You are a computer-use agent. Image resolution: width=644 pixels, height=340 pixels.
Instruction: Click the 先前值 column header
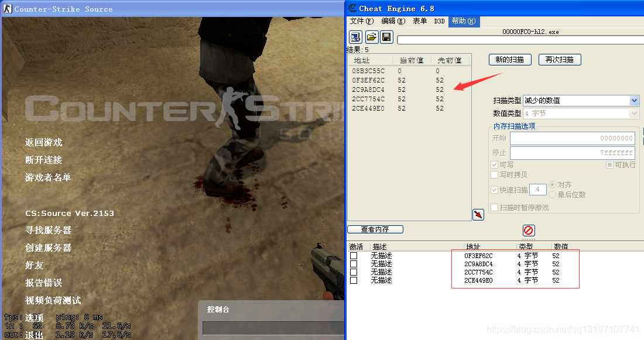[450, 60]
